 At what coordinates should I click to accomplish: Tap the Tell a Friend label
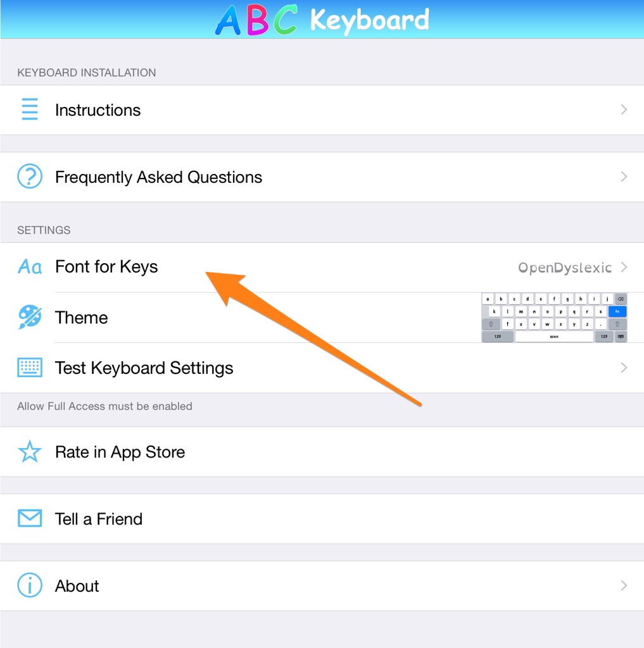[99, 520]
